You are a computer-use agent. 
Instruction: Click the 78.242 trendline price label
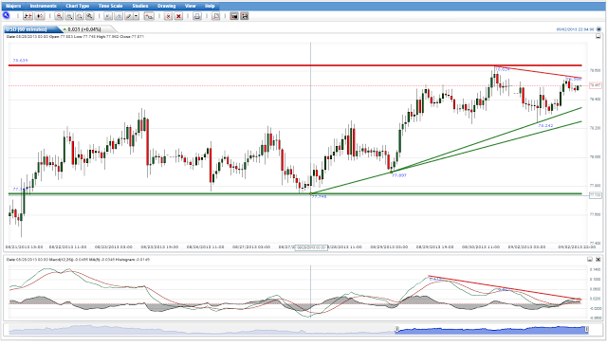tap(545, 126)
